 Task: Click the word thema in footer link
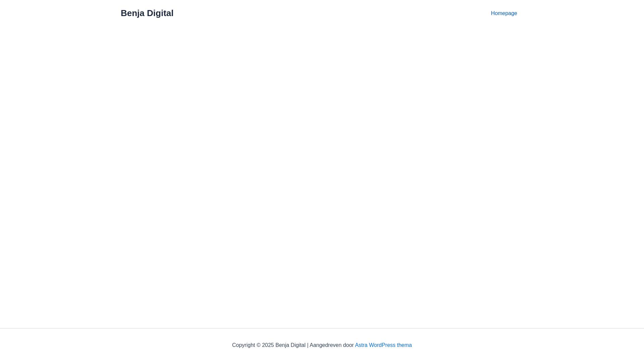[x=404, y=345]
